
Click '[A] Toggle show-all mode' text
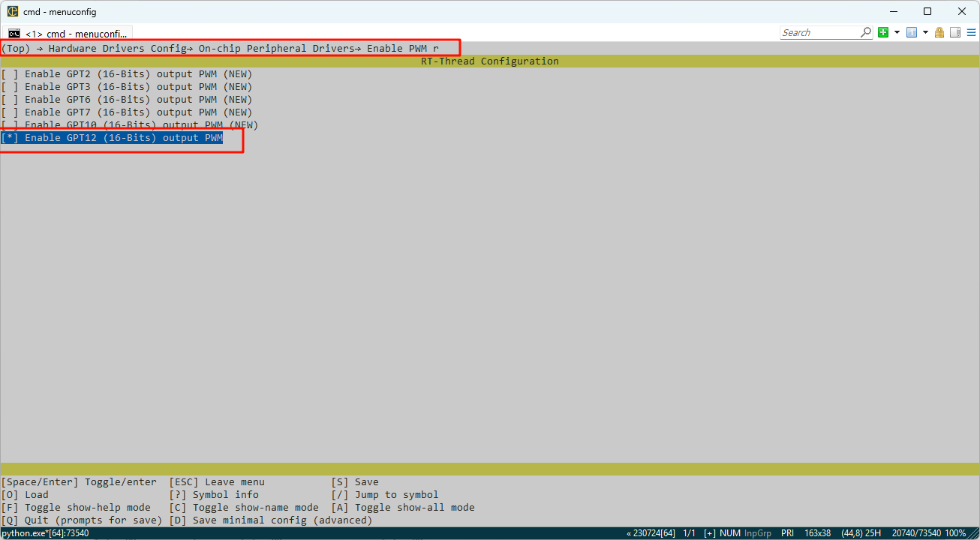click(403, 508)
